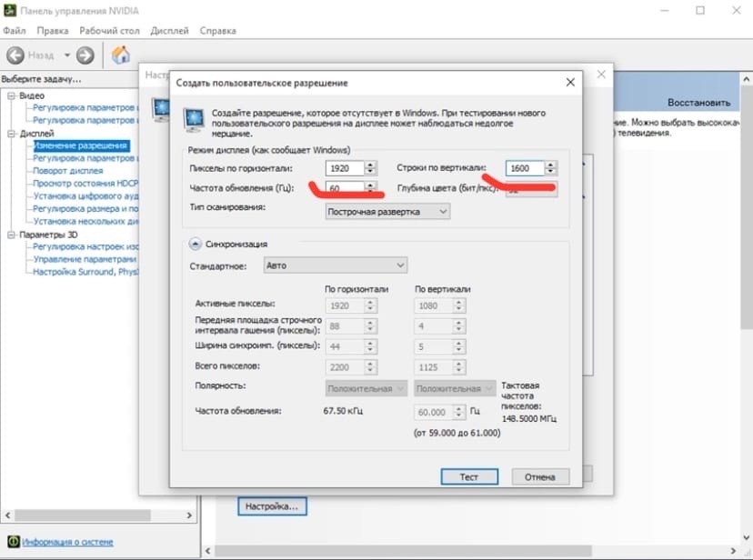Click the Настройка... button behind dialog
The height and width of the screenshot is (560, 753).
point(272,506)
